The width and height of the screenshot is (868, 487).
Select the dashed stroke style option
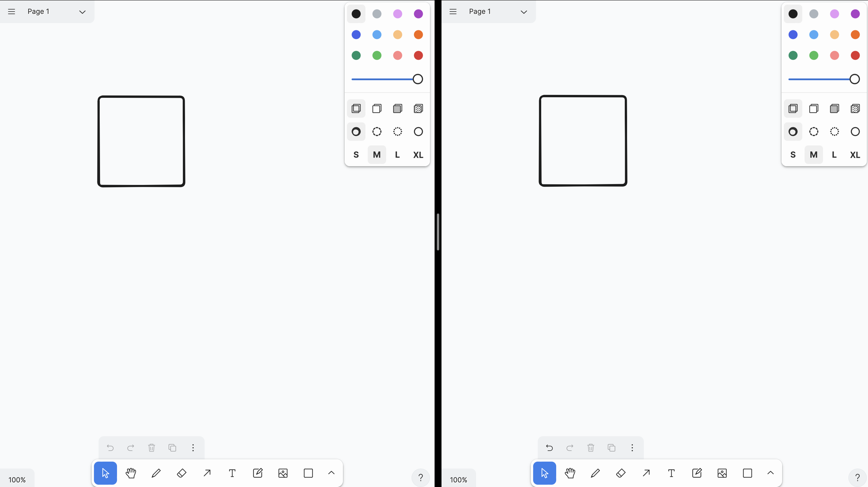point(377,132)
